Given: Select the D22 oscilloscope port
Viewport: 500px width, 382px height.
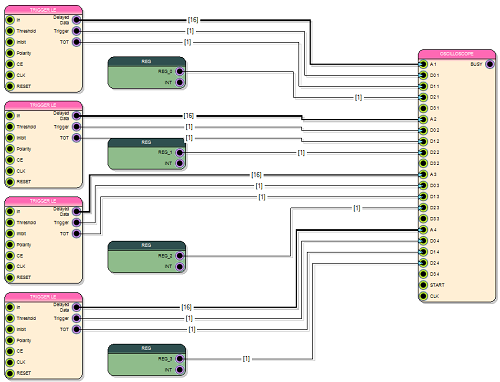Looking at the screenshot, I should point(423,152).
